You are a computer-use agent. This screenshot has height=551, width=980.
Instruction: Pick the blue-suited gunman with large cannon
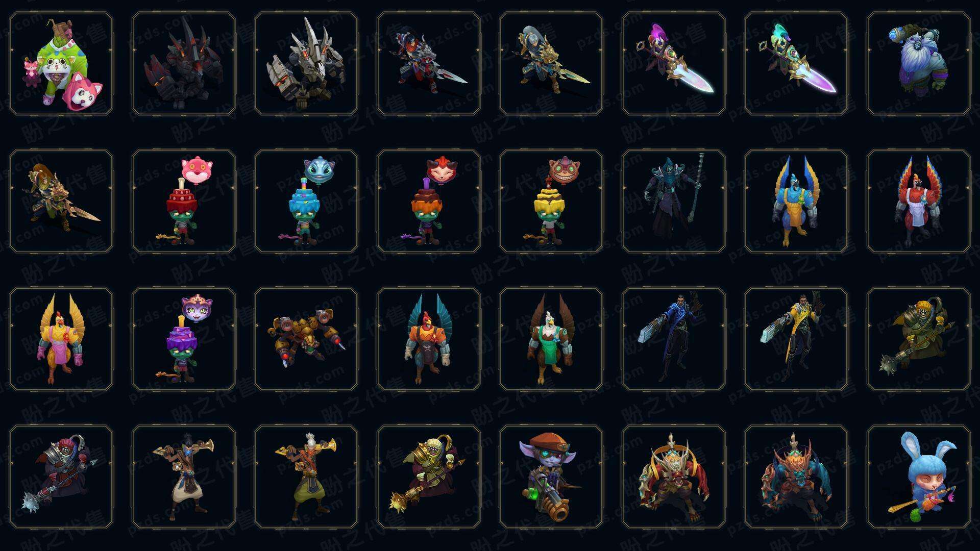pos(674,339)
